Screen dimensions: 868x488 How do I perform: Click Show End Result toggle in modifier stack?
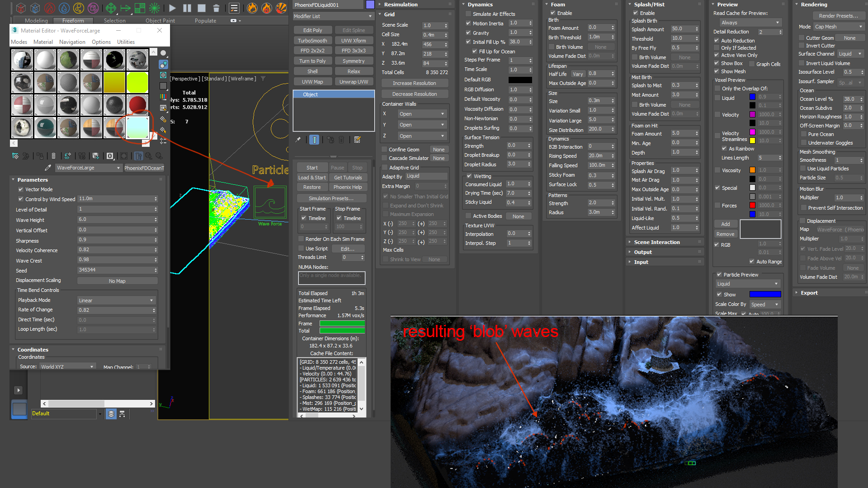[x=314, y=140]
